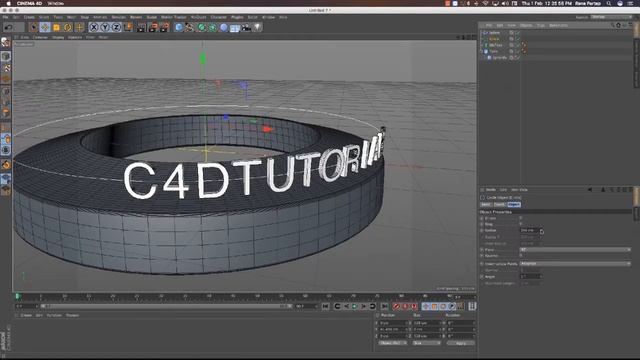The width and height of the screenshot is (640, 360).
Task: Play the animation forwards
Action: [355, 306]
